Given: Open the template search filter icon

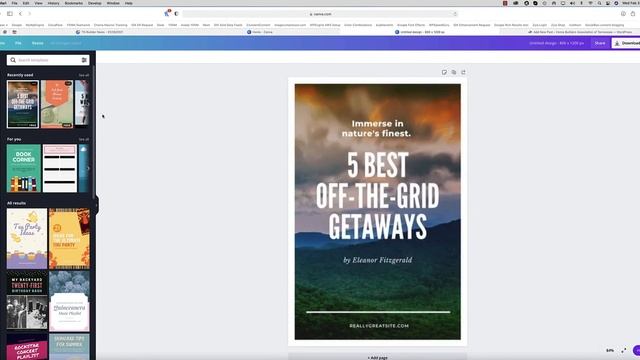Looking at the screenshot, I should click(x=84, y=60).
